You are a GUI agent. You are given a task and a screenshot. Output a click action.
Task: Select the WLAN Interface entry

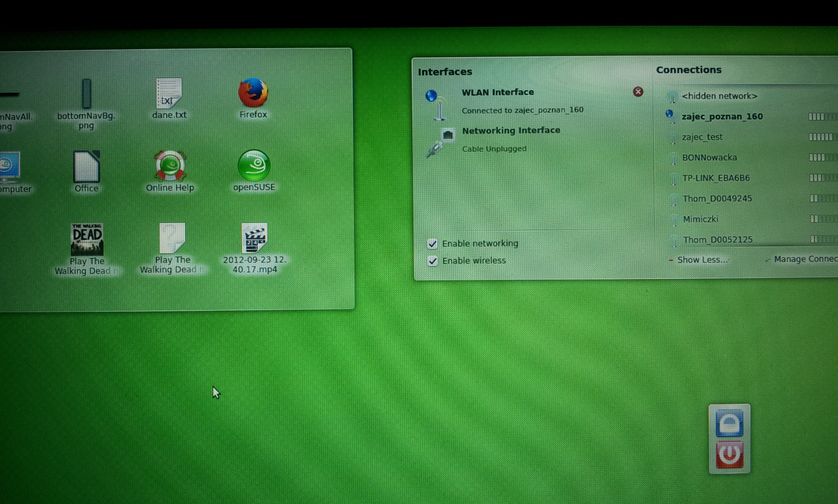pos(498,92)
